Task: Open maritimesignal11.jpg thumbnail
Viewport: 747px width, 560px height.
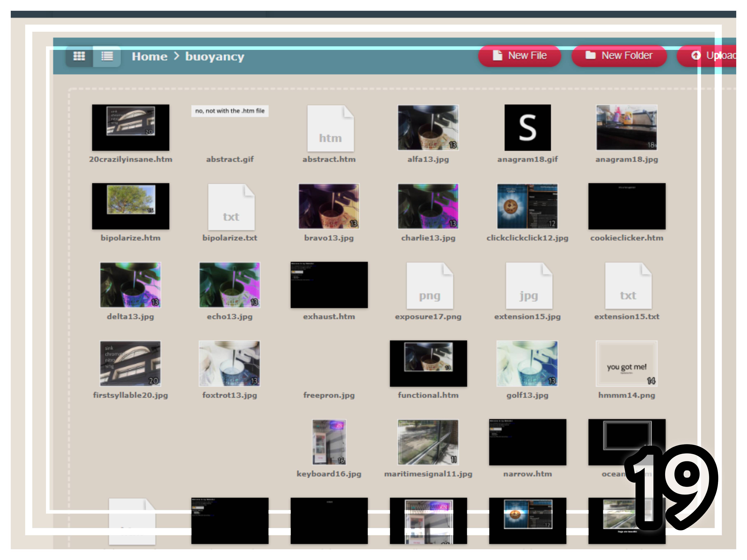Action: pyautogui.click(x=428, y=442)
